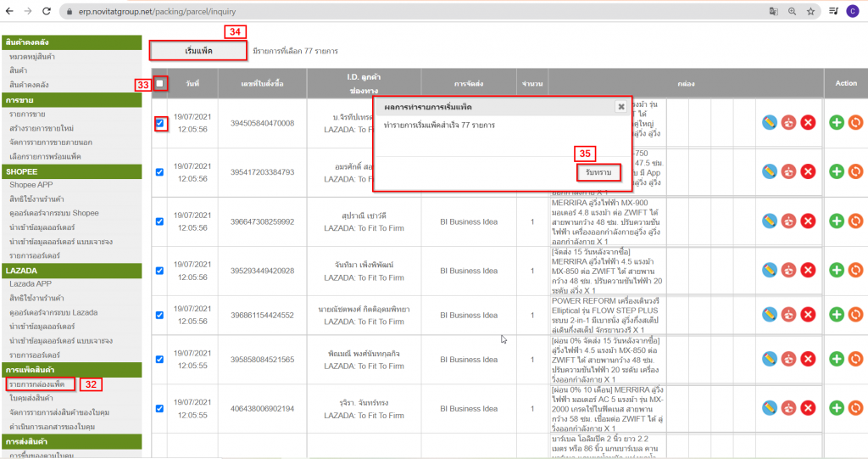Click the green plus icon in second row
Image resolution: width=868 pixels, height=459 pixels.
point(837,171)
